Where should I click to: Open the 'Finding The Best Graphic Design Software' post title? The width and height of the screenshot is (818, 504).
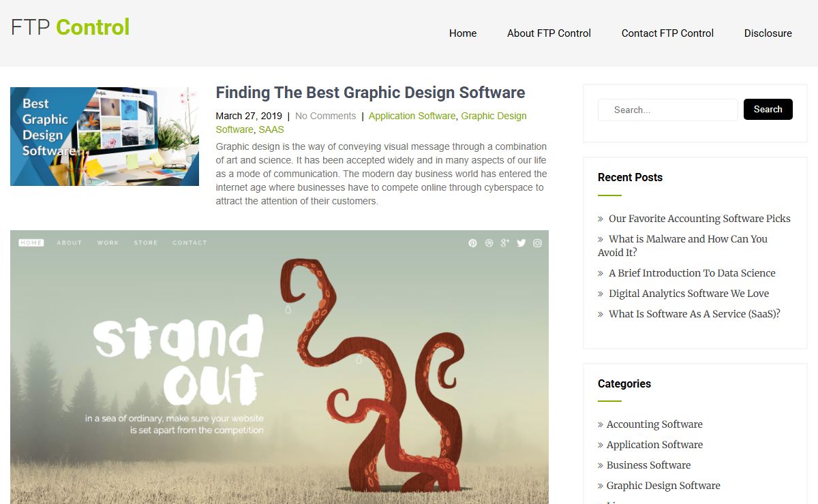click(370, 93)
